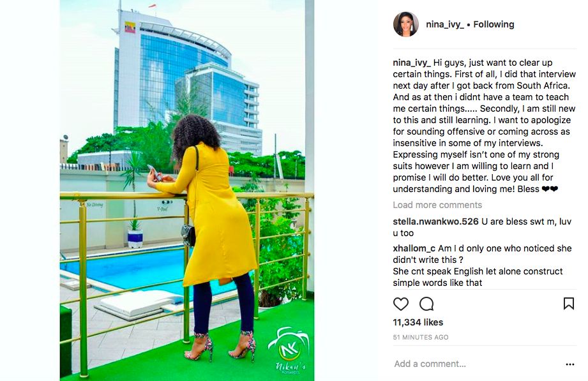
Task: Open nina_ivy_ profile picture avatar
Action: coord(406,24)
